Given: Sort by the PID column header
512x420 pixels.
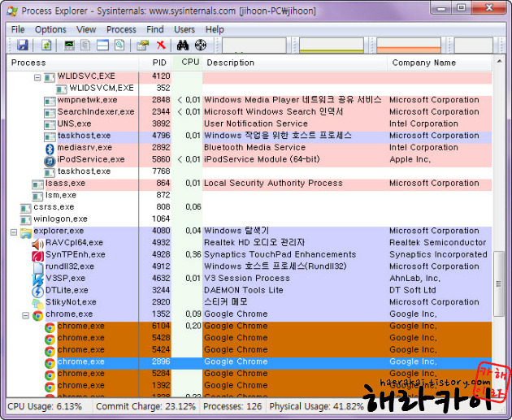Looking at the screenshot, I should 155,63.
